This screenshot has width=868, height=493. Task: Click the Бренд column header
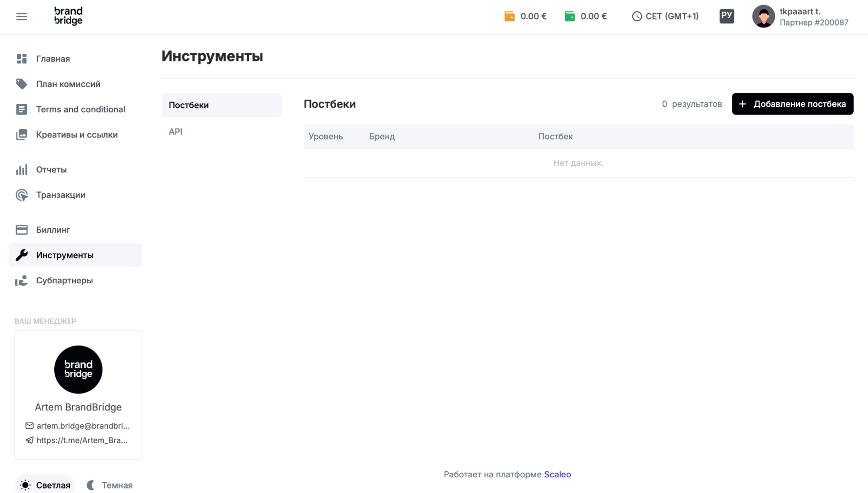click(382, 136)
